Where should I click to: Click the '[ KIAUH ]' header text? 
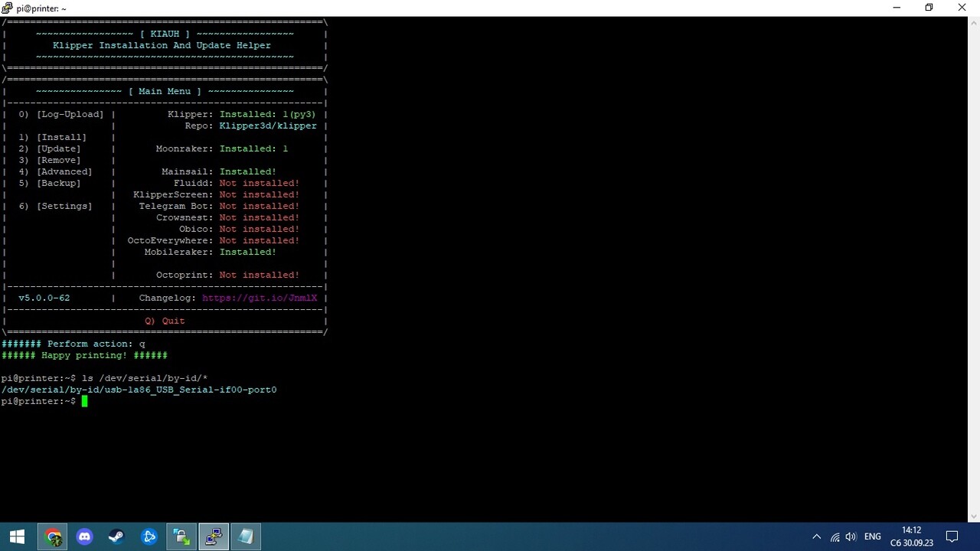coord(165,34)
